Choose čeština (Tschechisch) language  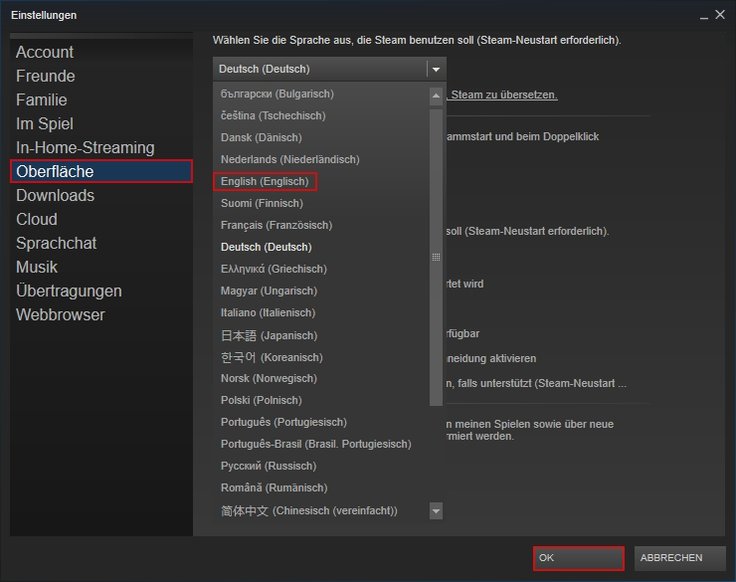click(321, 115)
